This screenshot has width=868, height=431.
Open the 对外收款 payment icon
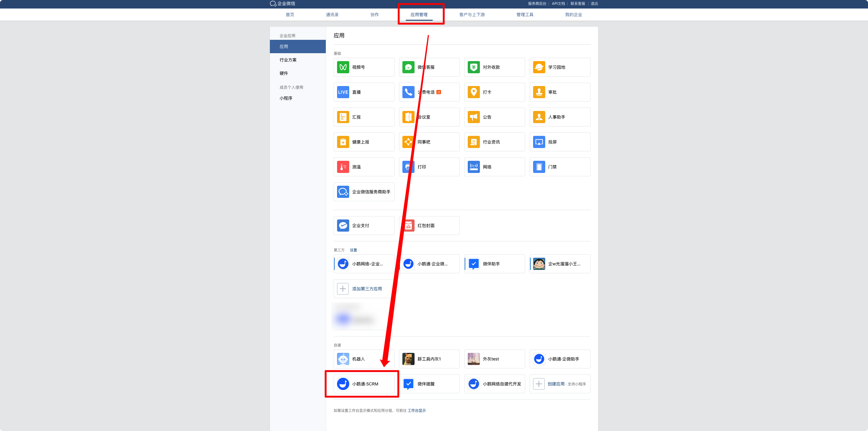click(474, 67)
